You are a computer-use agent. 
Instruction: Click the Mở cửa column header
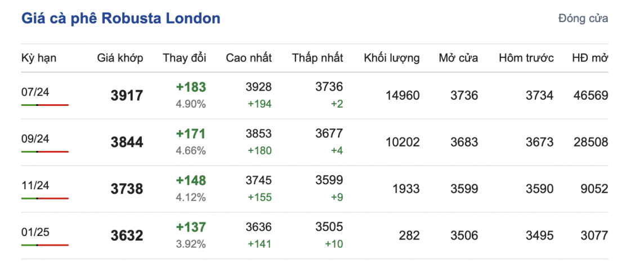pyautogui.click(x=458, y=58)
